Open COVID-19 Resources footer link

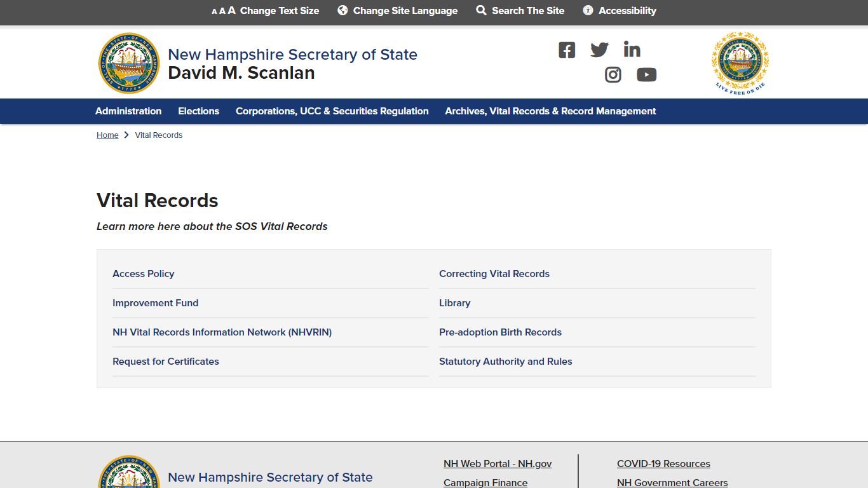click(663, 464)
